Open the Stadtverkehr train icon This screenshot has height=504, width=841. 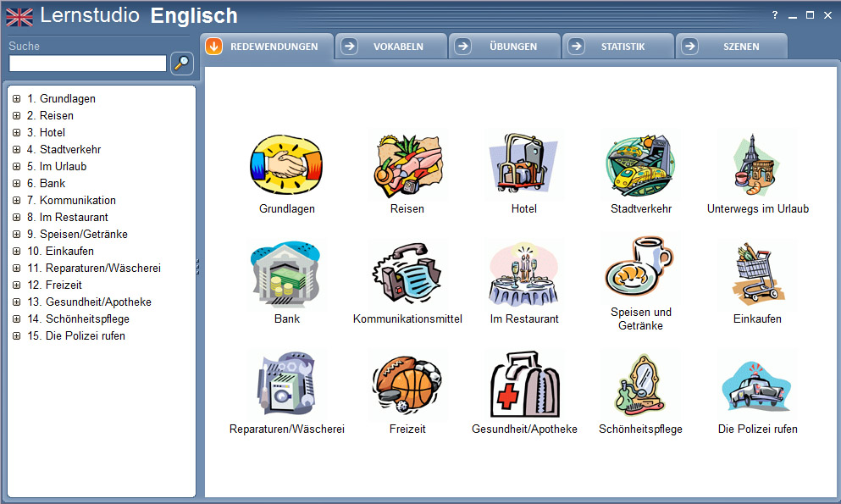(x=640, y=164)
